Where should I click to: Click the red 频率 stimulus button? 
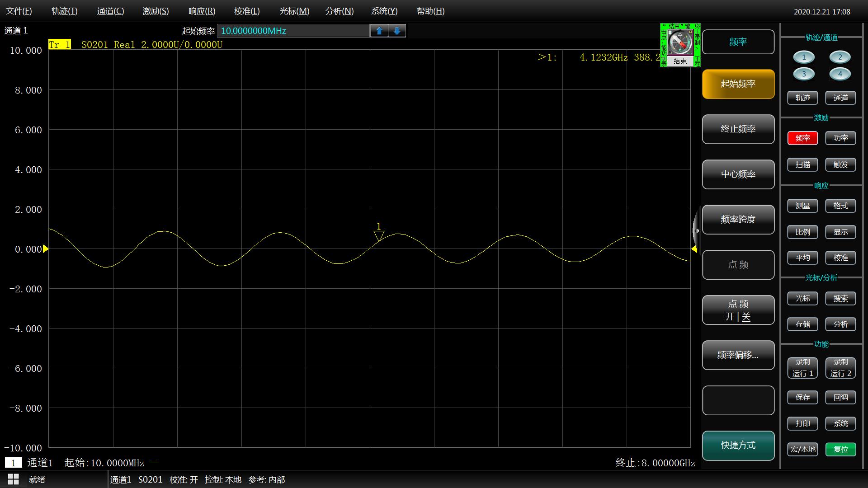click(x=802, y=138)
